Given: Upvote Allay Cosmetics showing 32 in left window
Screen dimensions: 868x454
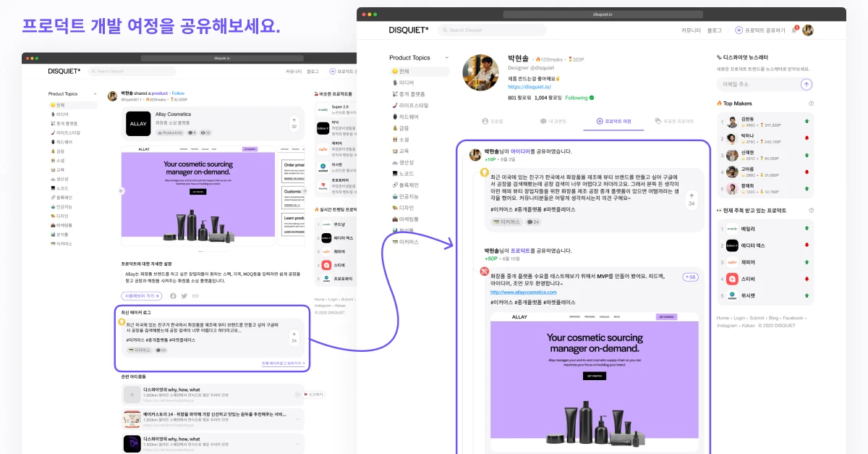Looking at the screenshot, I should coord(294,122).
